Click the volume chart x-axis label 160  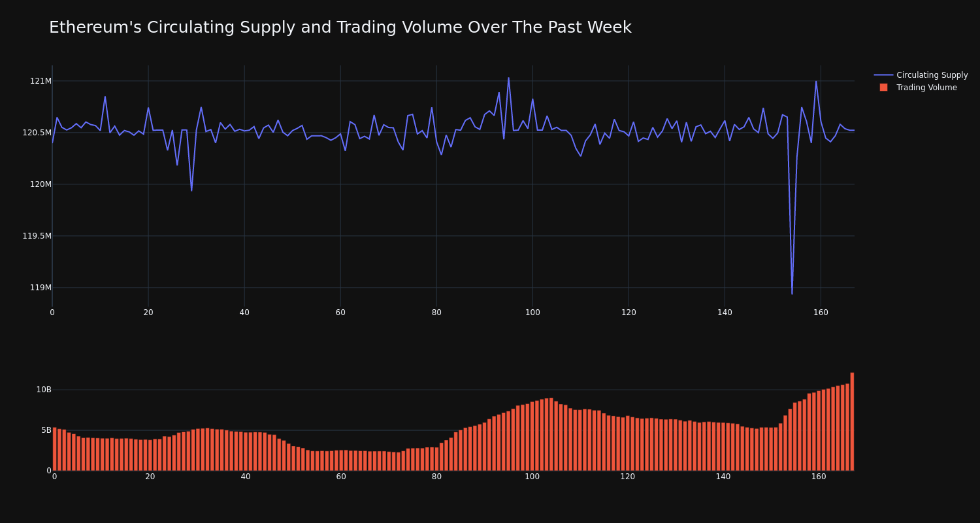pyautogui.click(x=819, y=477)
